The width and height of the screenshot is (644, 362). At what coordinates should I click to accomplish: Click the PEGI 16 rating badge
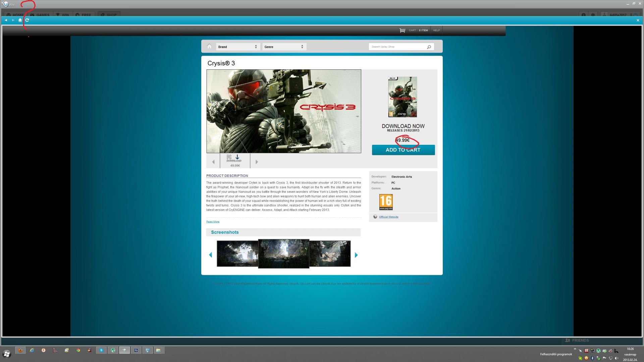386,202
